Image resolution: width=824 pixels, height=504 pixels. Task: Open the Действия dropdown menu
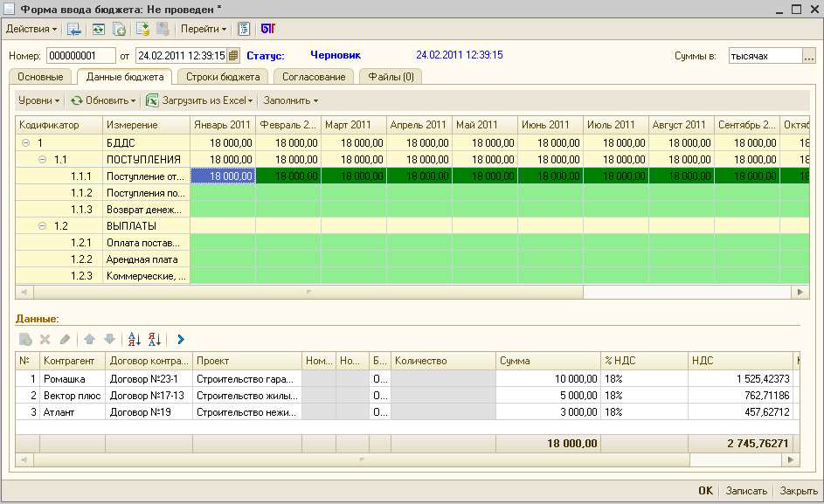31,29
